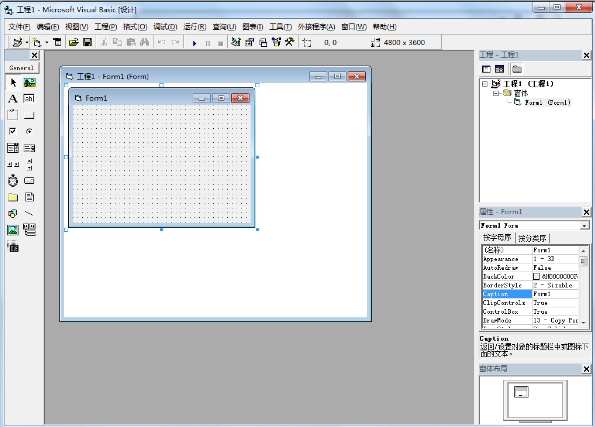The height and width of the screenshot is (427, 595).
Task: Collapse the 工程1 (工程1) tree node
Action: [x=485, y=84]
